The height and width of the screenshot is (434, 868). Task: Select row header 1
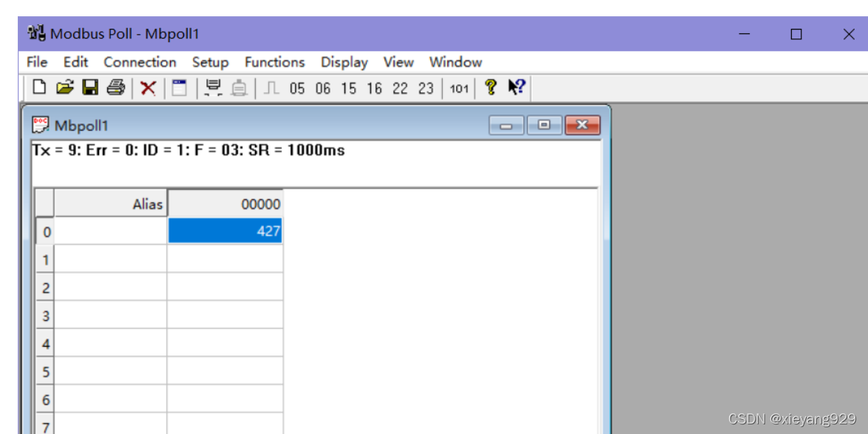coord(45,259)
